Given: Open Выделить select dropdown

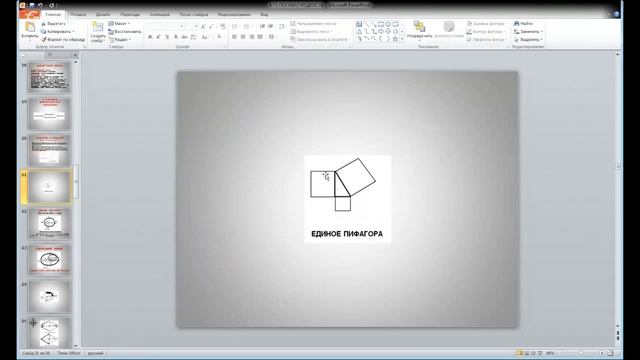Looking at the screenshot, I should click(528, 40).
